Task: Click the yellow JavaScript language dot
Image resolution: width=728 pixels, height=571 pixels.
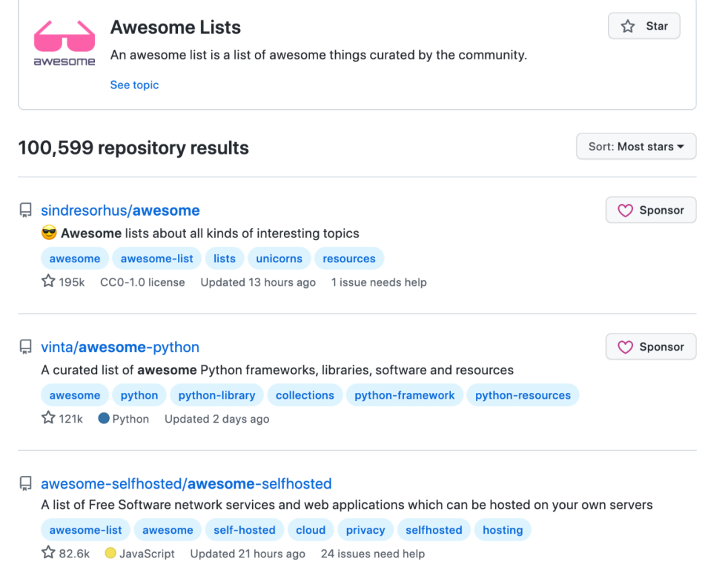Action: [x=111, y=553]
